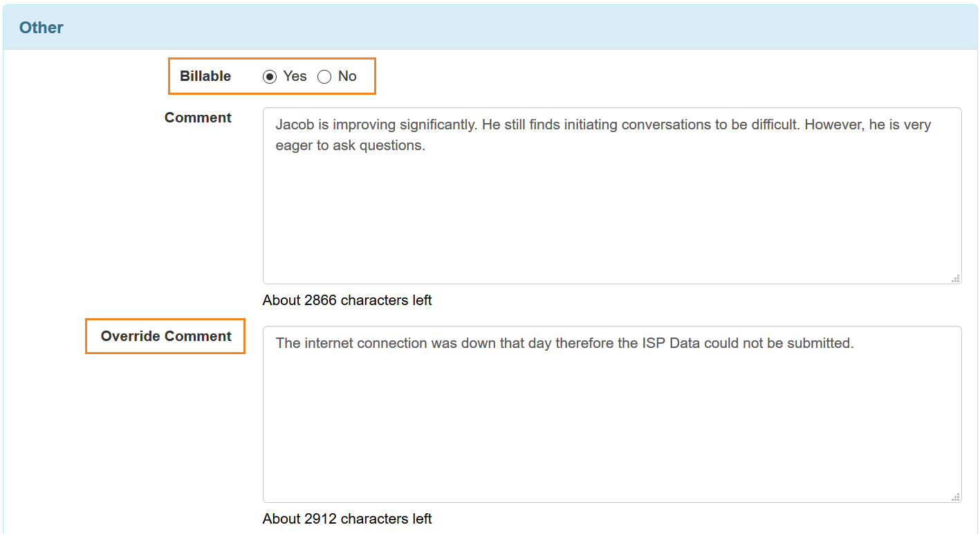
Task: Click the Override Comment textarea resize grip icon
Action: 956,495
